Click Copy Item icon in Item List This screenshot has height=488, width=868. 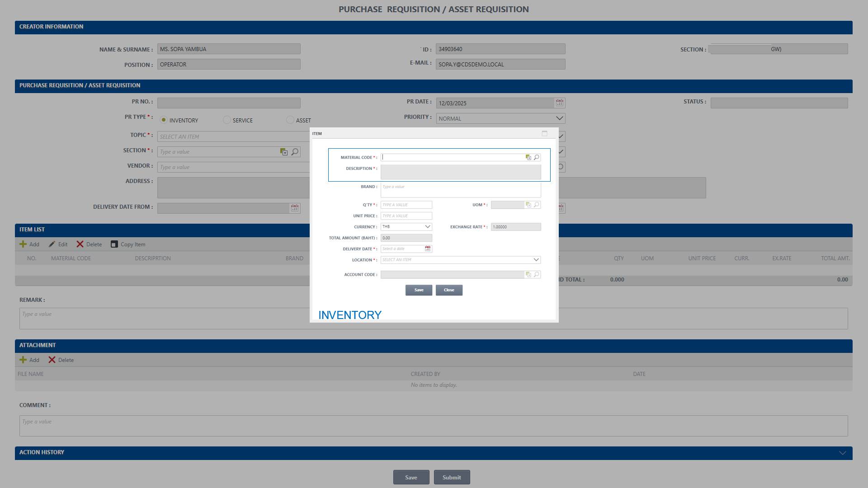(114, 244)
